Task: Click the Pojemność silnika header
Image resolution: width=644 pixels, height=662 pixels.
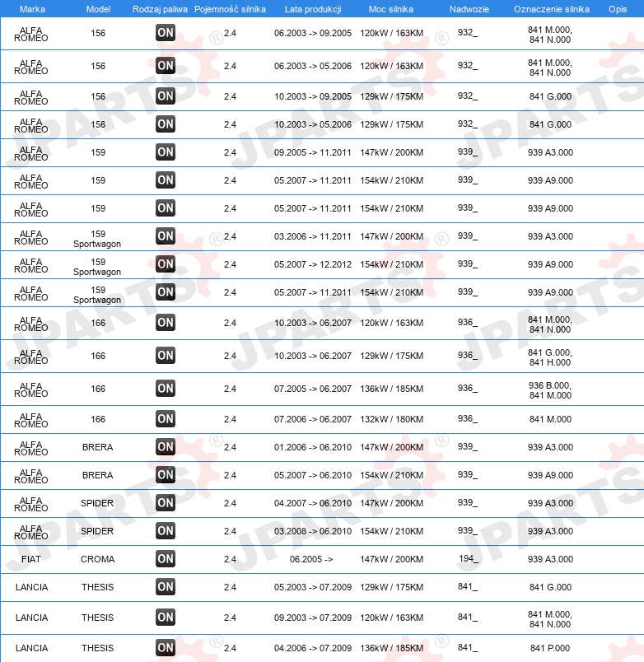Action: coord(230,9)
